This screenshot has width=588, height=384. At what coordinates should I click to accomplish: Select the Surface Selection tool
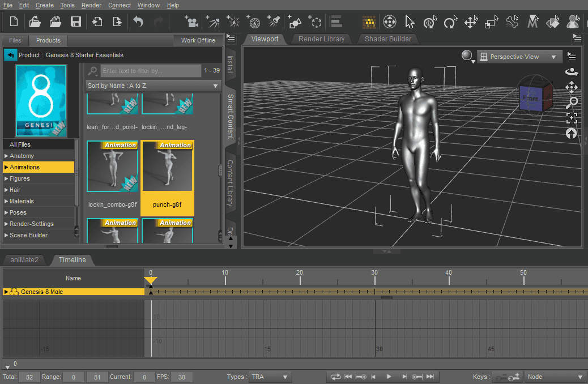(552, 23)
